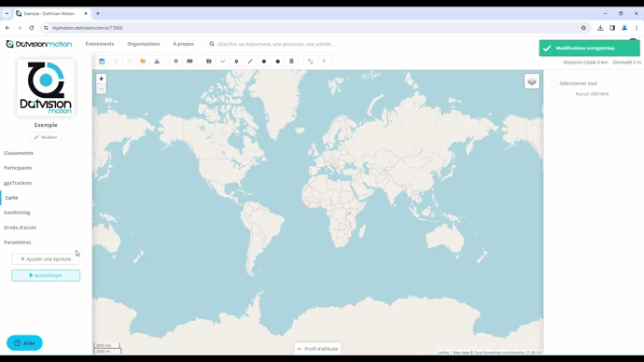
Task: Click the blue reverse direction icon
Action: click(x=311, y=62)
